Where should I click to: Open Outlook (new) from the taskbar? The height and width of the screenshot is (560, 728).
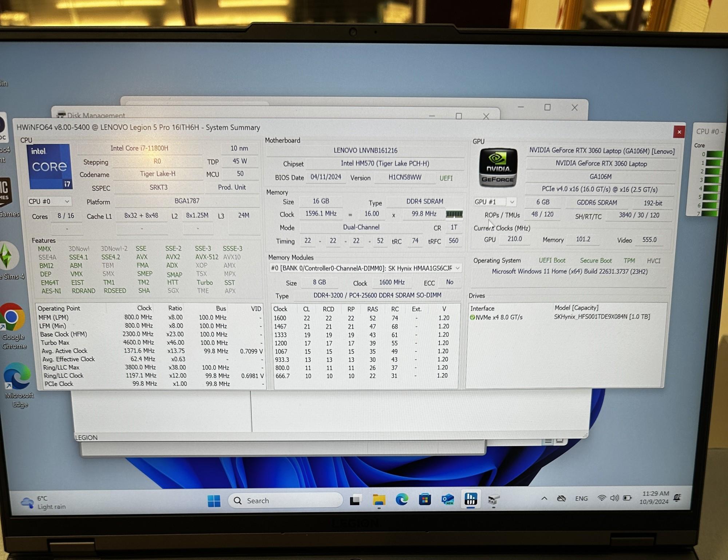pos(448,500)
